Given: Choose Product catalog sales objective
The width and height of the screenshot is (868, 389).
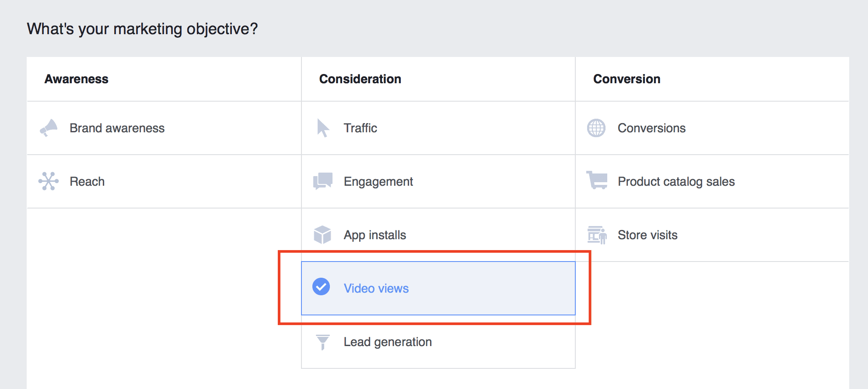Looking at the screenshot, I should click(x=676, y=181).
